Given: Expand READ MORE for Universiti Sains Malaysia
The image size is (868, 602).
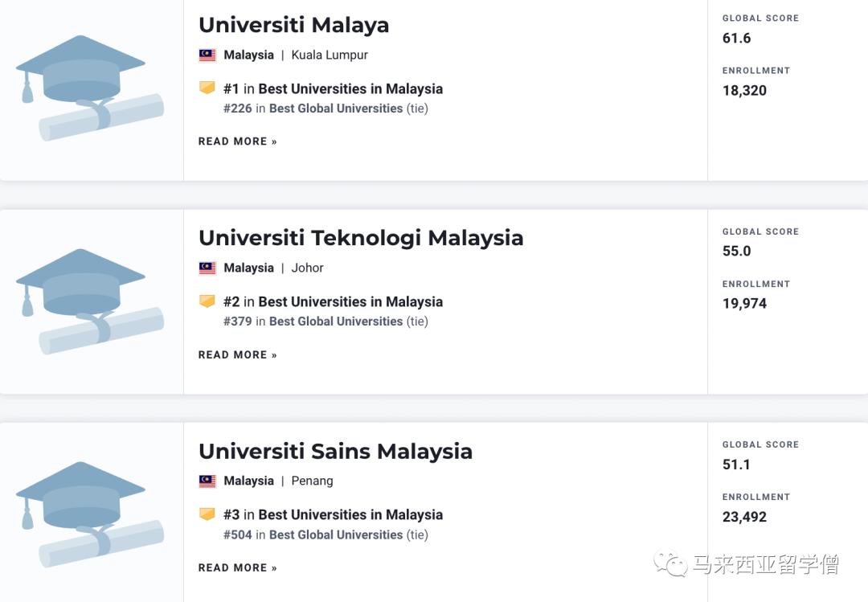Looking at the screenshot, I should [237, 567].
